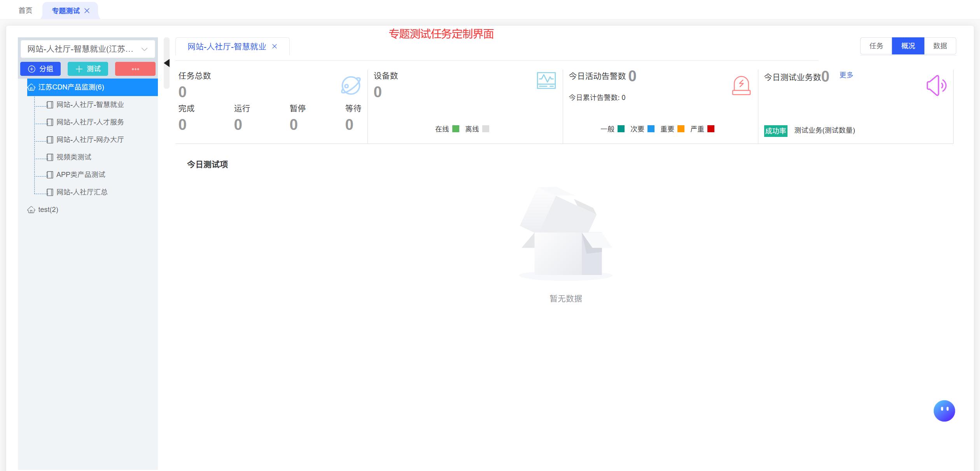Click the teal 测试 add button

click(88, 69)
